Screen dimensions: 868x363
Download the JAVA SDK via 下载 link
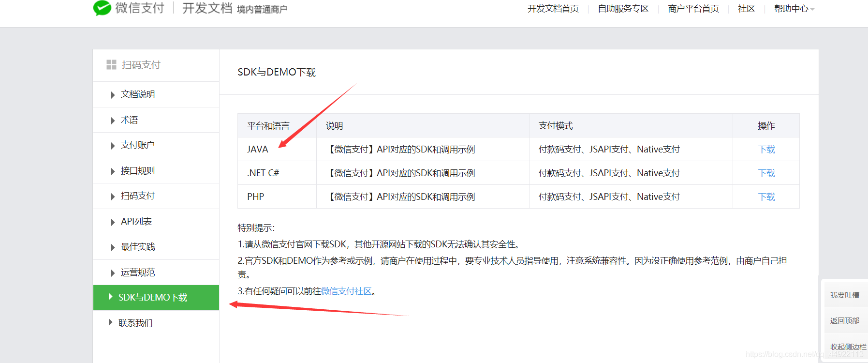pos(766,150)
